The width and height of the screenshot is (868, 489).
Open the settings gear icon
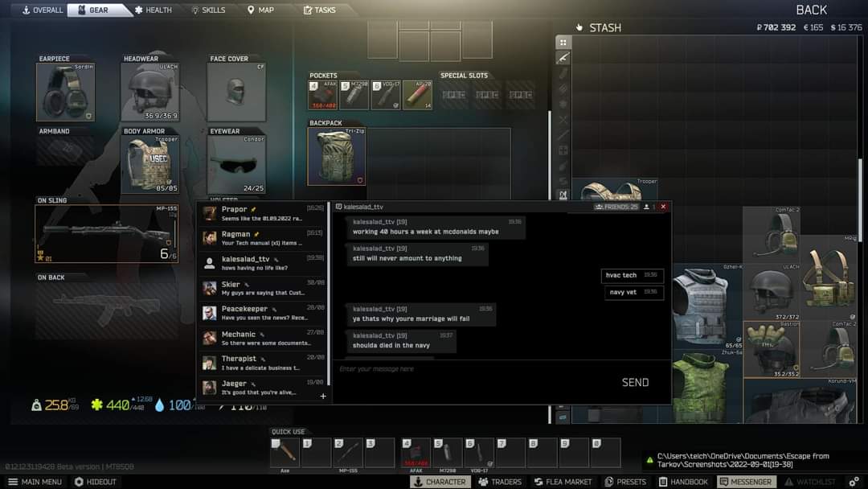point(854,482)
